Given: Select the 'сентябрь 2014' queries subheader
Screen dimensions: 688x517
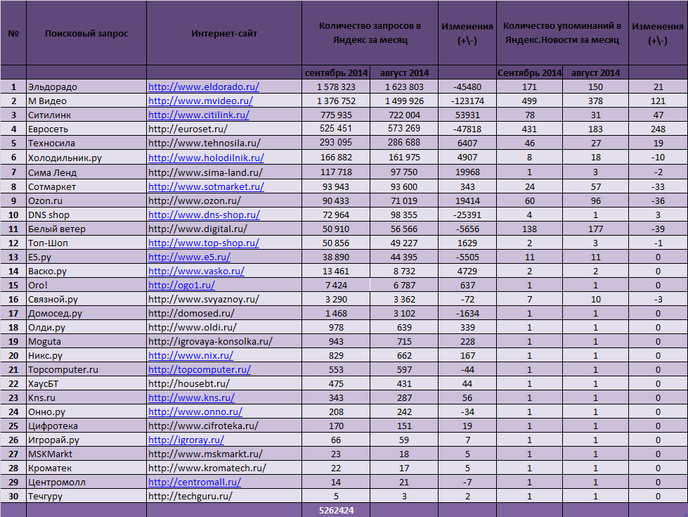Looking at the screenshot, I should click(336, 73).
